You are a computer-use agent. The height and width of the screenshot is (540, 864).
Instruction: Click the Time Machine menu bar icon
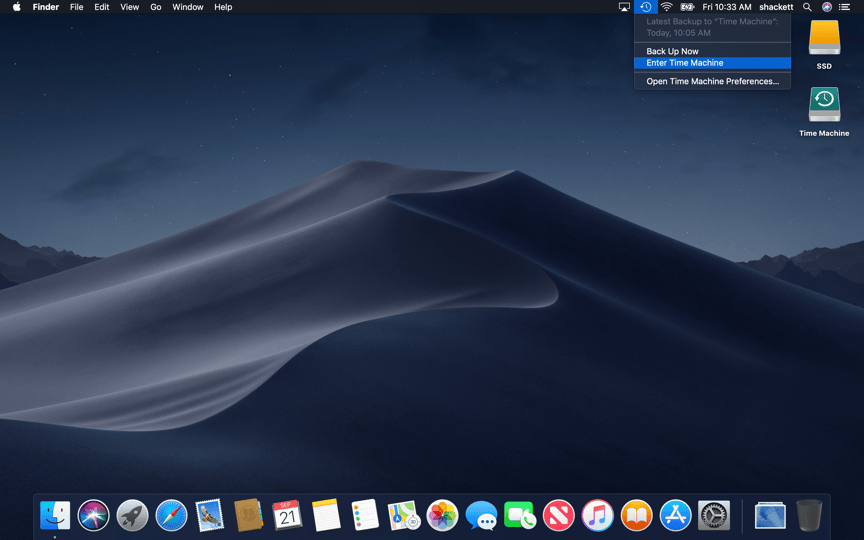click(646, 7)
